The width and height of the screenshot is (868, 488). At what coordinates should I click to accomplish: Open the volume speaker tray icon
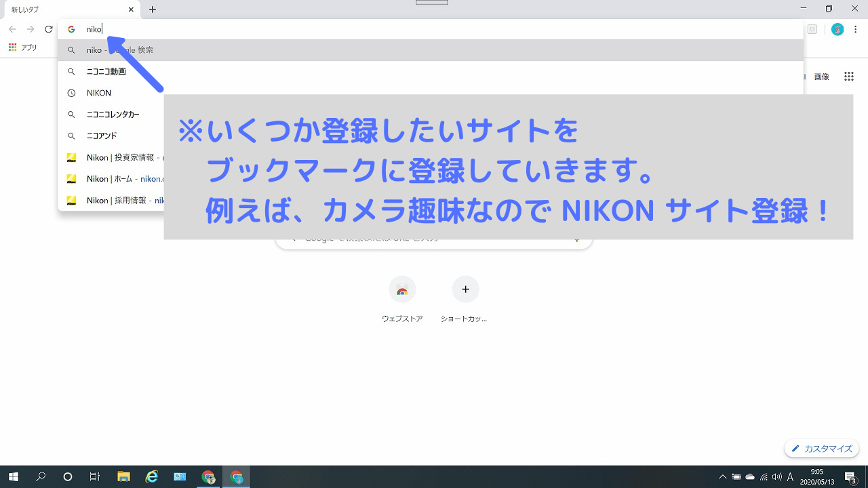click(777, 476)
